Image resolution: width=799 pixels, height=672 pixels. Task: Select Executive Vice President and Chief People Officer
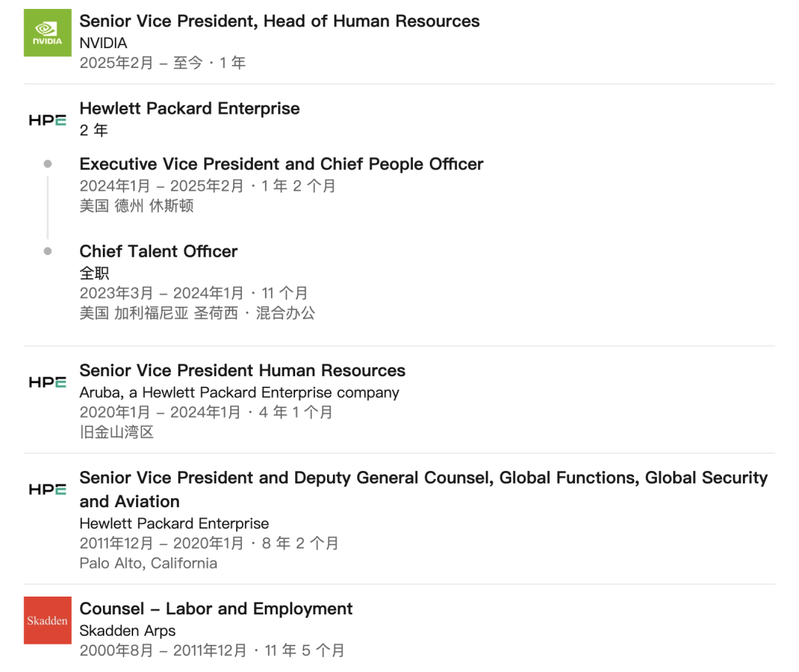click(281, 164)
